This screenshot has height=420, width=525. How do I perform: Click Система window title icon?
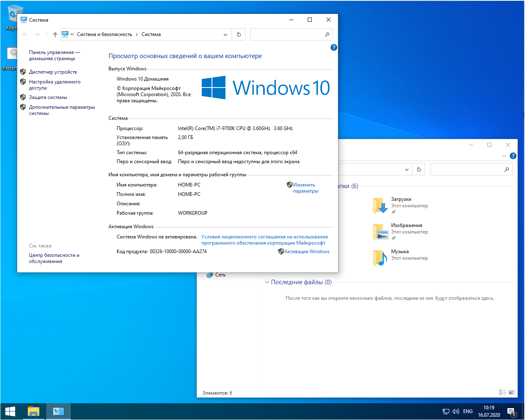pos(24,20)
